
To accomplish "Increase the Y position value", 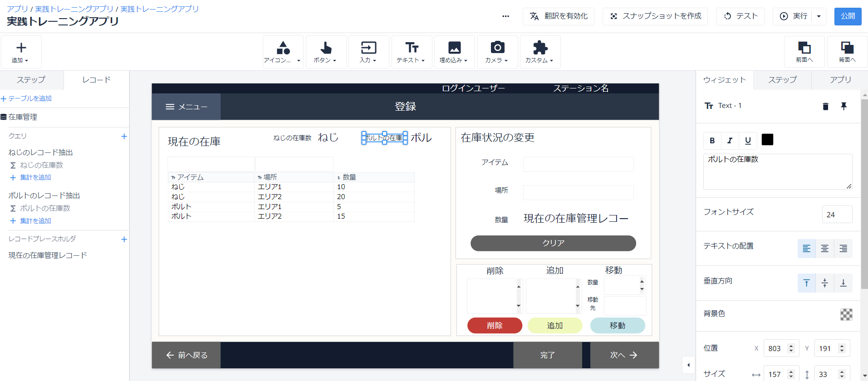I will click(842, 346).
